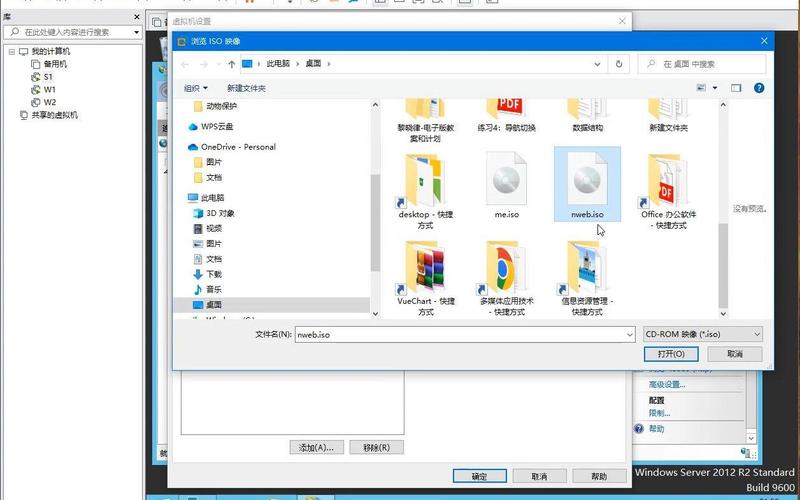Open the help question mark icon

pos(759,88)
